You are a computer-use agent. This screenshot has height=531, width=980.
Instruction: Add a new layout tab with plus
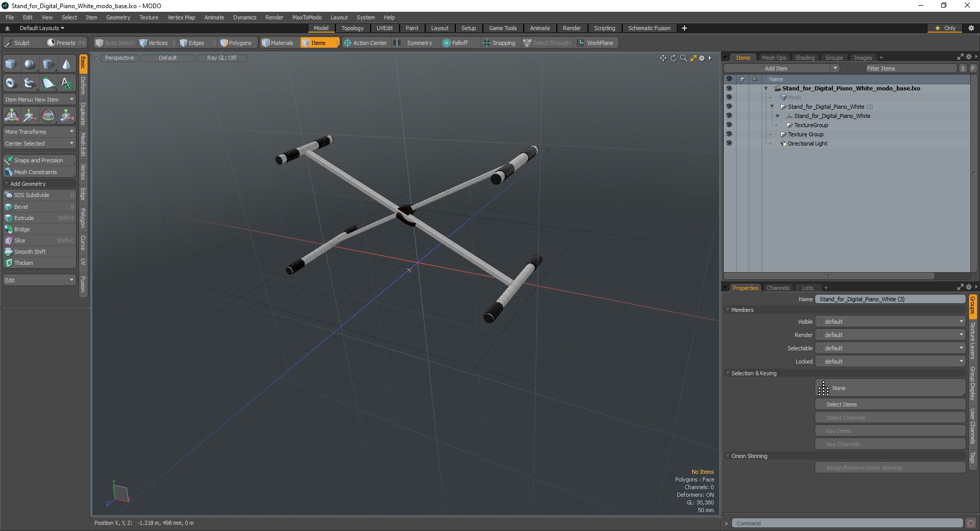(x=684, y=28)
